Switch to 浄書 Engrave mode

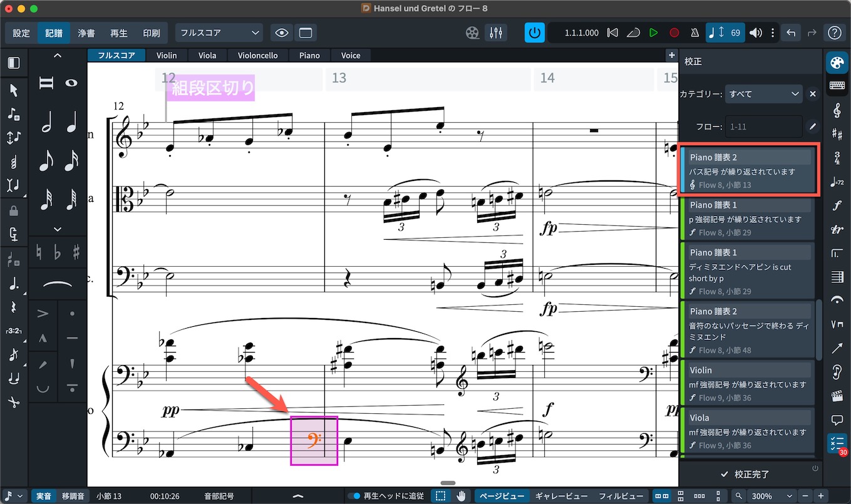pos(86,33)
